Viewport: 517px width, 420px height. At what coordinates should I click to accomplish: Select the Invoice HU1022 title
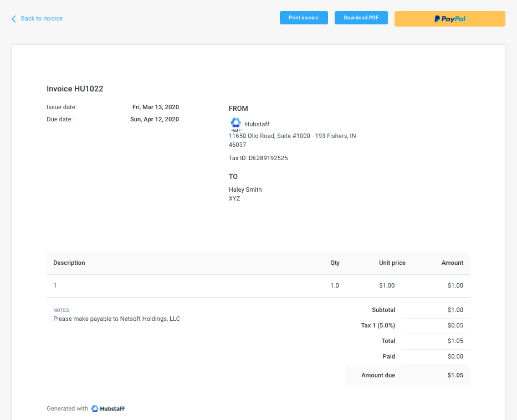tap(75, 89)
